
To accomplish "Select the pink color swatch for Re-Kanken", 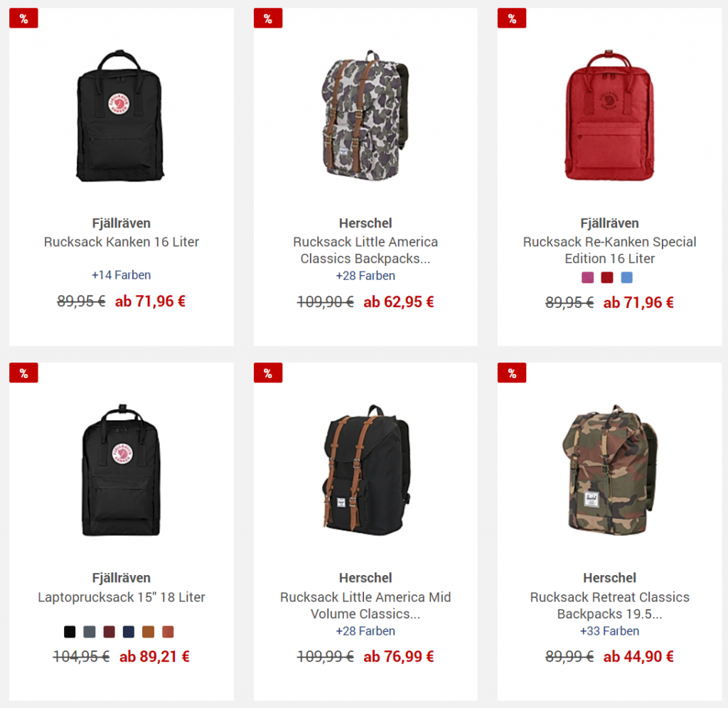I will point(587,278).
